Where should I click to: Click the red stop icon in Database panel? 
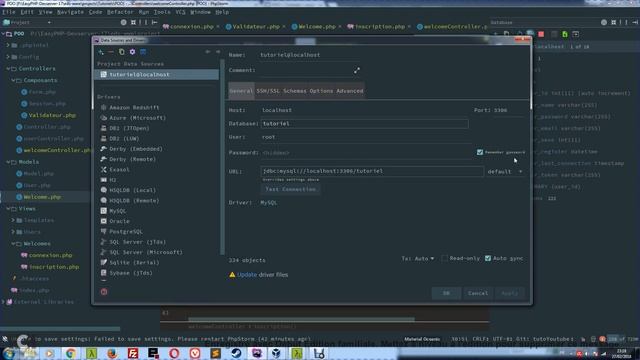click(541, 34)
